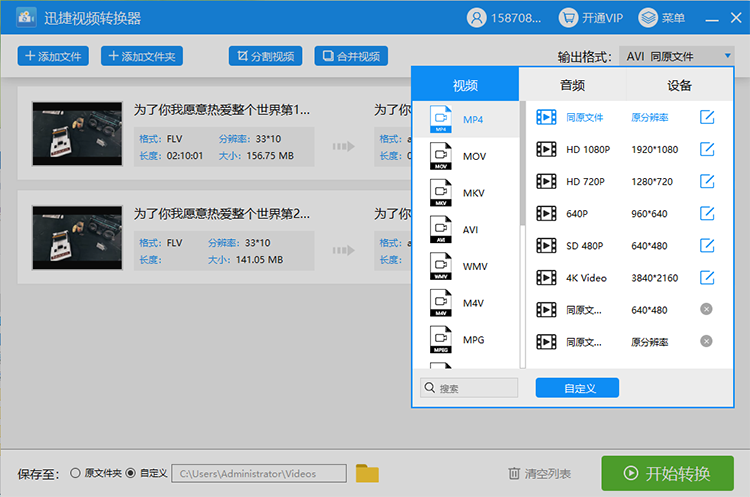This screenshot has height=497, width=750.
Task: Delete the last custom 原分辨率 preset
Action: coord(706,341)
